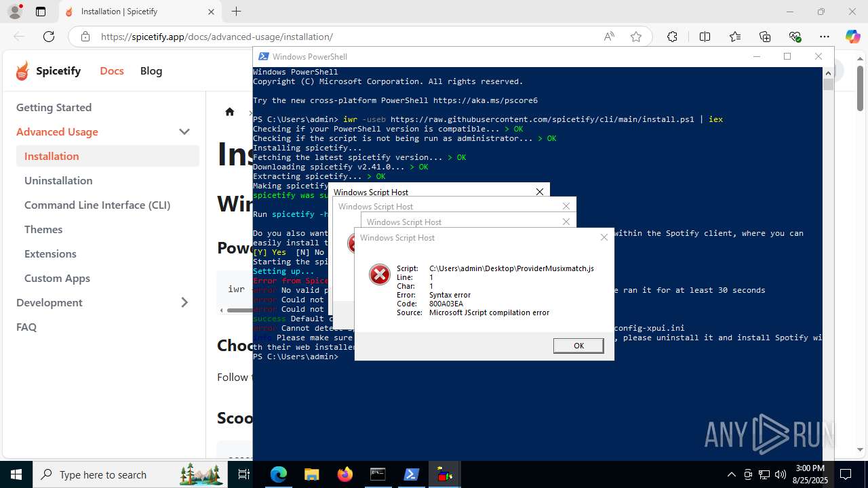This screenshot has width=868, height=488.
Task: Open File Explorer from taskbar
Action: click(311, 474)
